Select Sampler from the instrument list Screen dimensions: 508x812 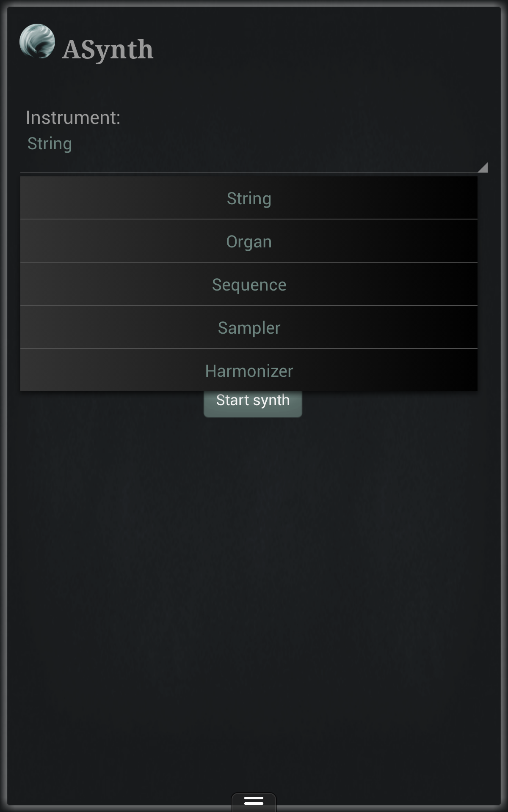click(x=249, y=328)
